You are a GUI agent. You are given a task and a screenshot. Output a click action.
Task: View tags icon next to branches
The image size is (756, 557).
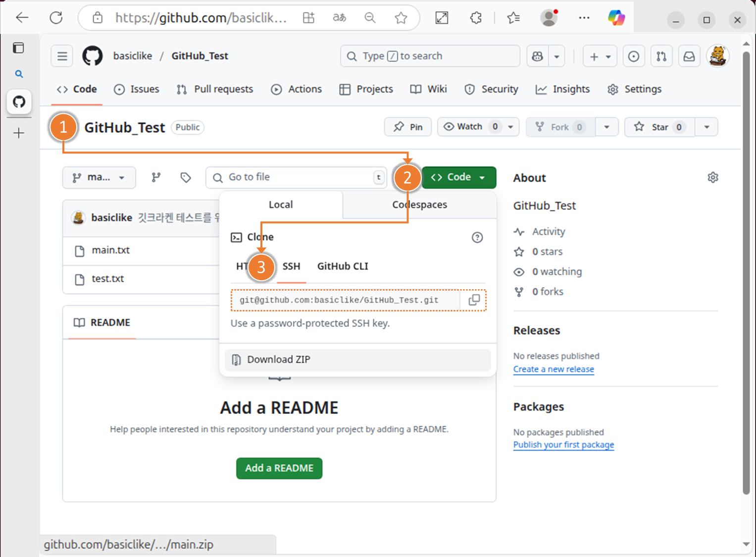[x=186, y=177]
